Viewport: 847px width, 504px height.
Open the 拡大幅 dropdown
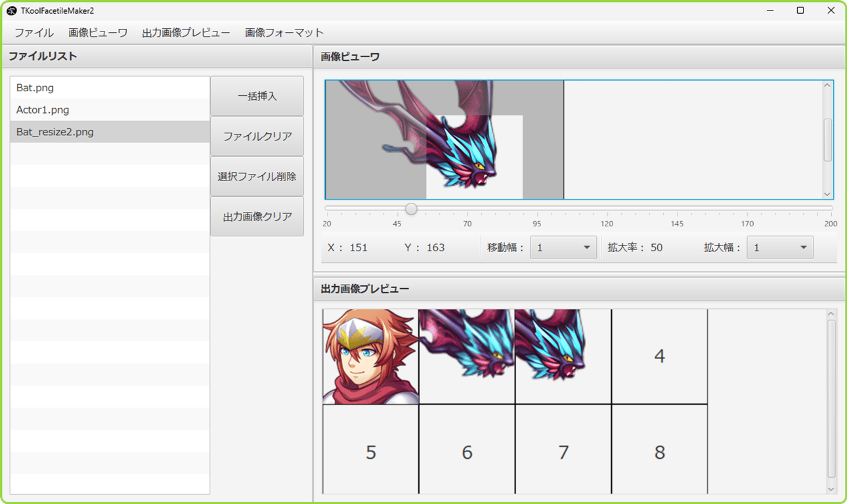[x=779, y=247]
